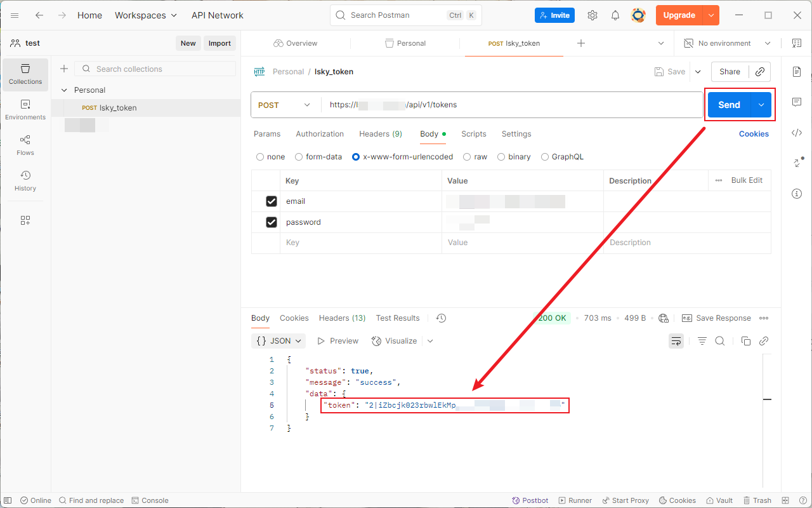Open the JSON response format dropdown

pyautogui.click(x=278, y=341)
